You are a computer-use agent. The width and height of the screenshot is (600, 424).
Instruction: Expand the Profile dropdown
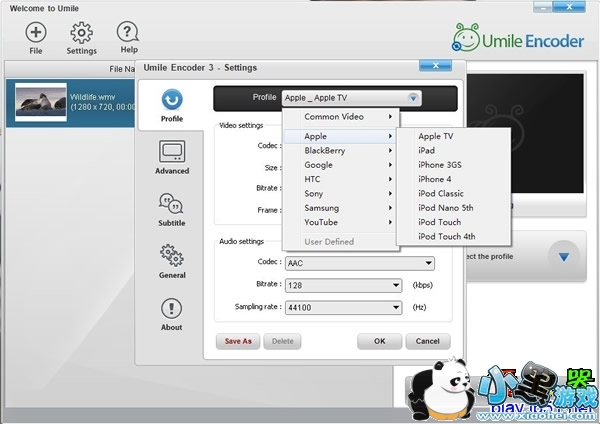pos(414,98)
